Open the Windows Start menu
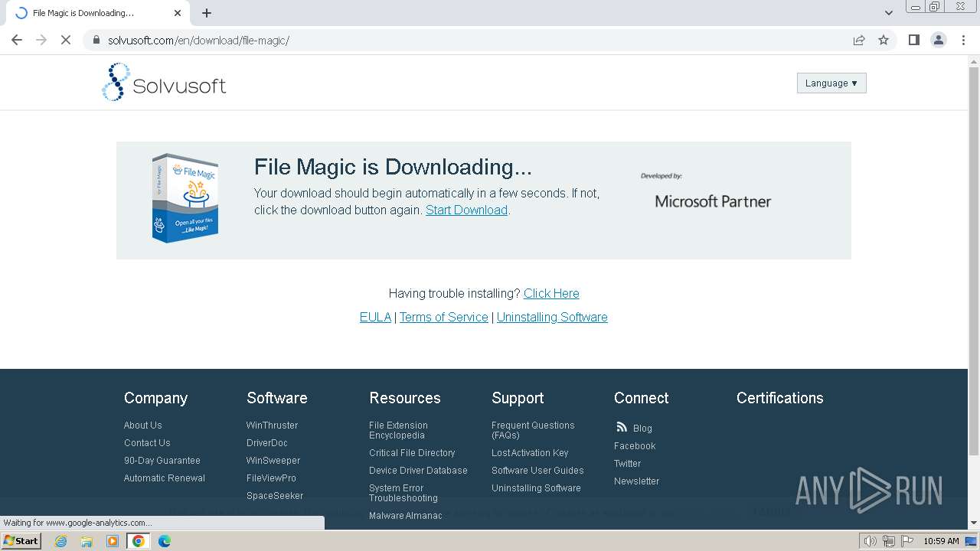980x551 pixels. coord(21,541)
